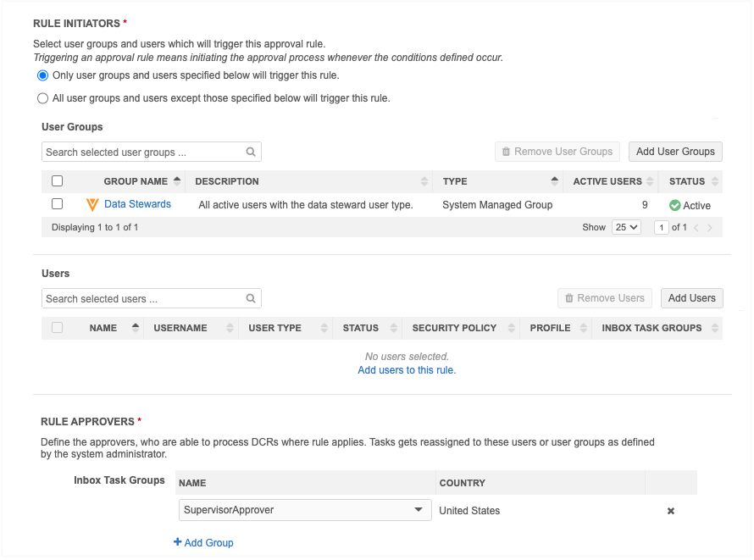Select 'All user groups and users except' option

(43, 98)
